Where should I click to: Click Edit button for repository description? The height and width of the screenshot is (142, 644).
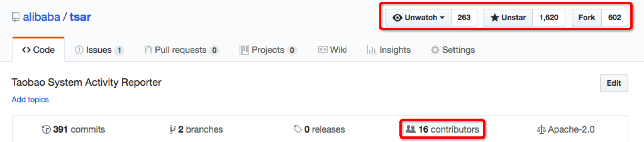tap(614, 83)
